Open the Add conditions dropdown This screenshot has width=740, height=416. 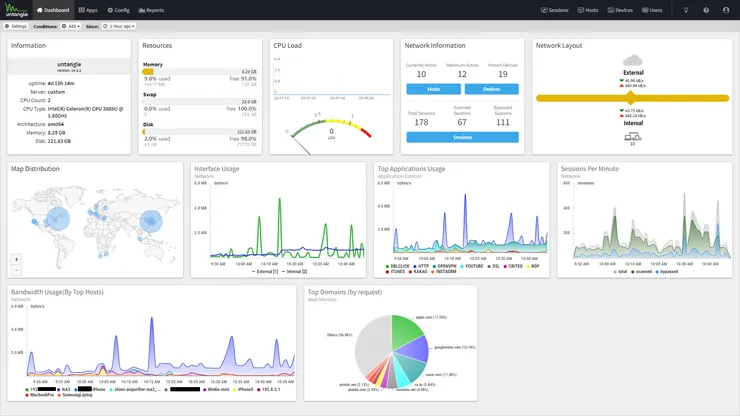71,26
